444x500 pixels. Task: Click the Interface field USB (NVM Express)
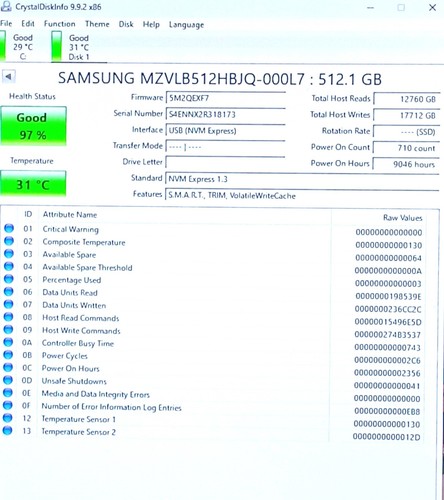[x=225, y=130]
